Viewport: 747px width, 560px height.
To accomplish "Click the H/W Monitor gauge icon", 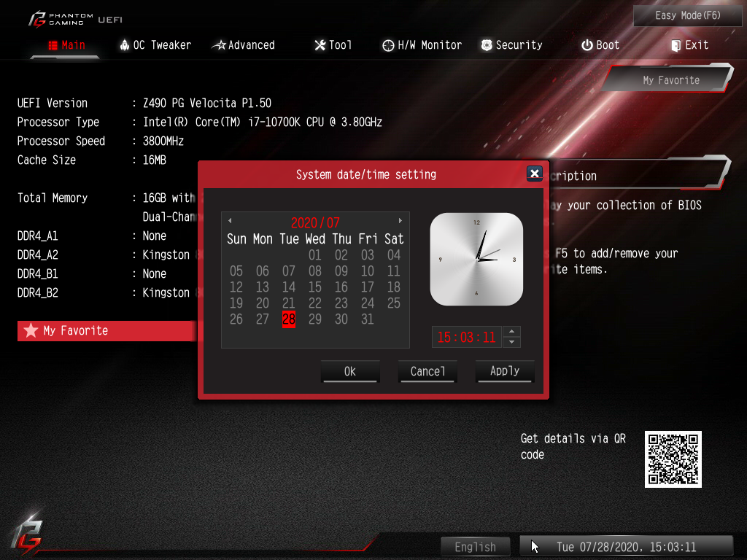I will point(388,46).
